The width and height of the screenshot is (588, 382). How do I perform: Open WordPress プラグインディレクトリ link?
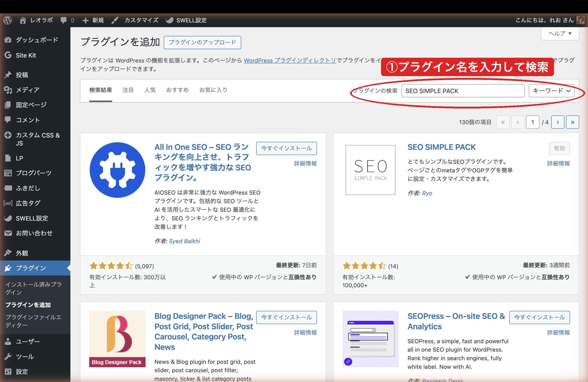pyautogui.click(x=290, y=61)
